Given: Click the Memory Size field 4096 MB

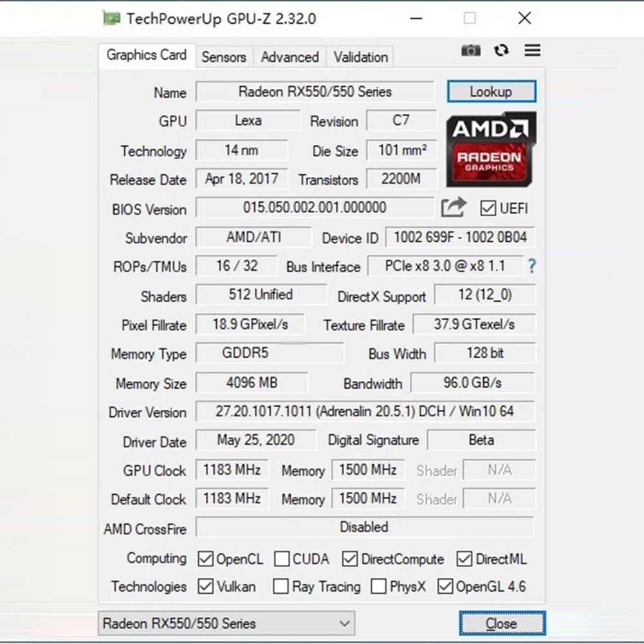Looking at the screenshot, I should point(252,382).
